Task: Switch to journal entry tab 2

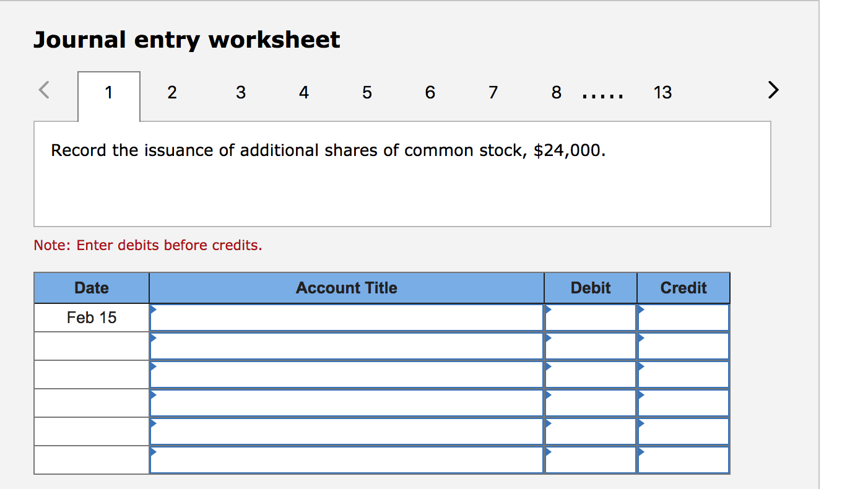Action: click(x=172, y=93)
